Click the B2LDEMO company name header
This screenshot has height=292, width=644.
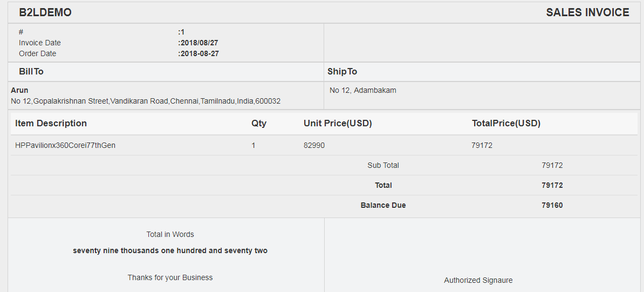click(45, 12)
